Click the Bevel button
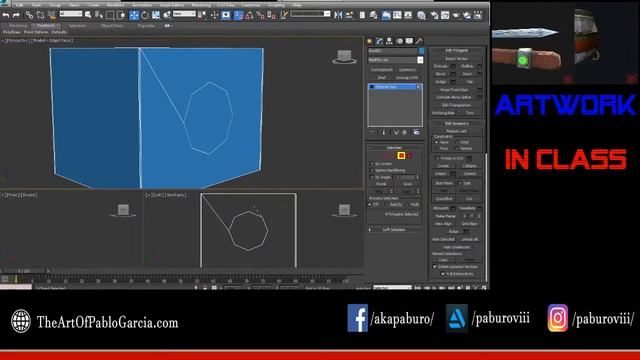 coord(441,74)
